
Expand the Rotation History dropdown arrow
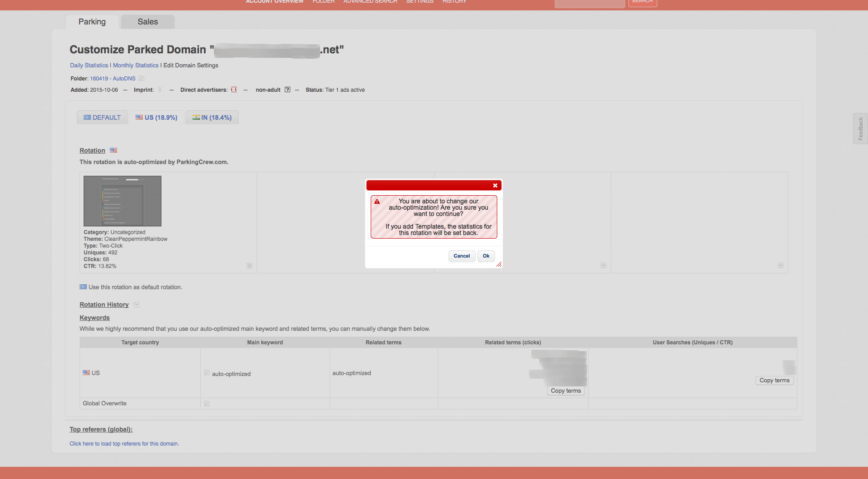pos(137,305)
